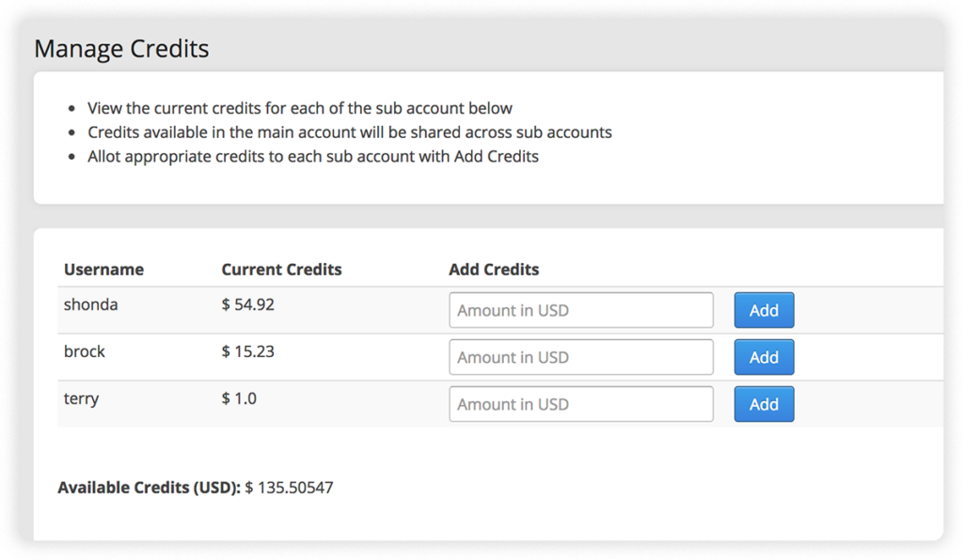963x560 pixels.
Task: Click the Manage Credits page heading
Action: coord(121,49)
